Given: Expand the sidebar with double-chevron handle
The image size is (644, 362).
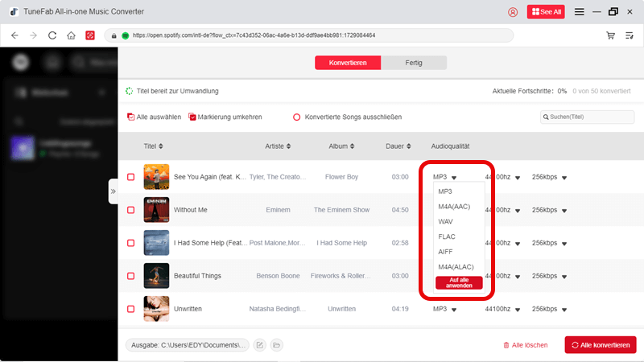Looking at the screenshot, I should click(x=113, y=191).
